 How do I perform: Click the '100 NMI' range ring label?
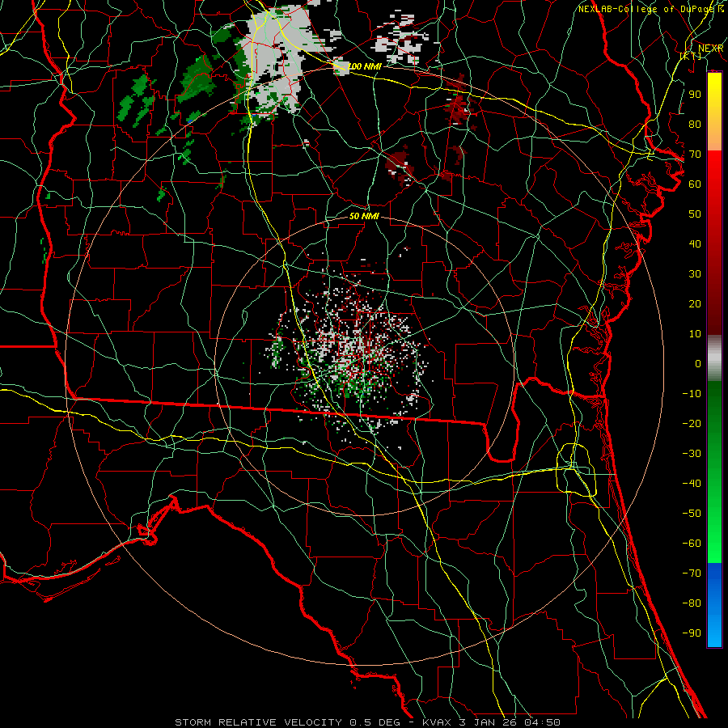(364, 66)
